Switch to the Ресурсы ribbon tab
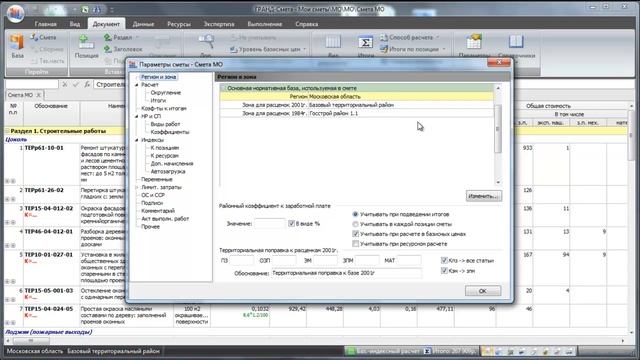This screenshot has height=360, width=640. click(179, 24)
